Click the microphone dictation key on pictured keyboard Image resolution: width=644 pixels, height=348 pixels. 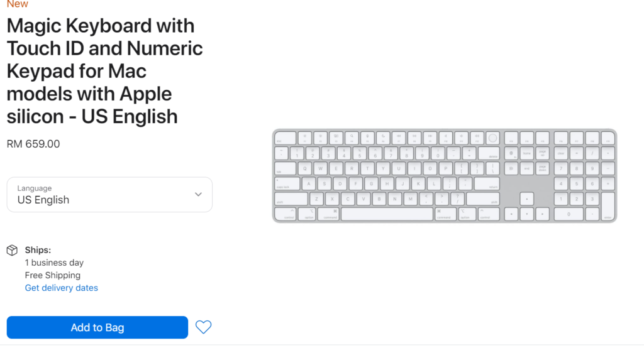coord(367,138)
